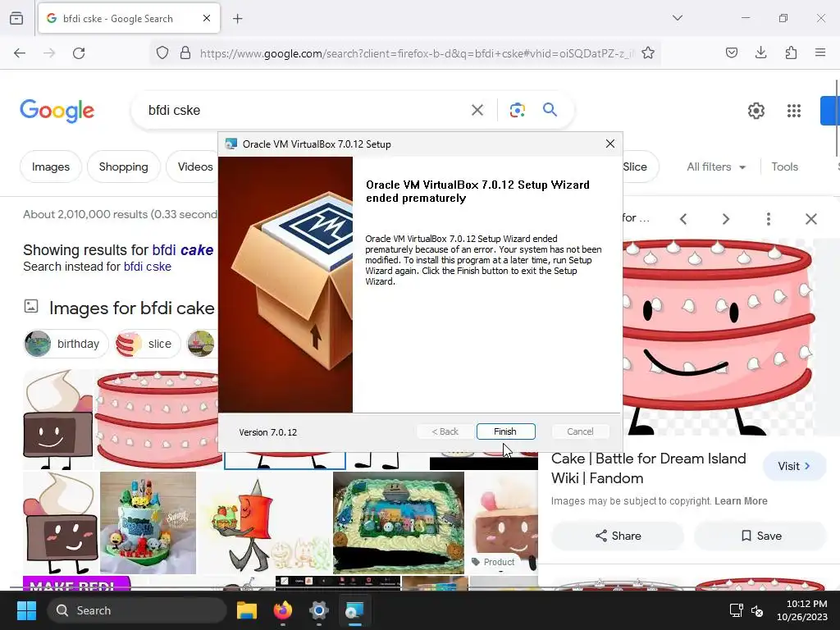Click Firefox forward navigation arrow
840x630 pixels.
[x=49, y=53]
